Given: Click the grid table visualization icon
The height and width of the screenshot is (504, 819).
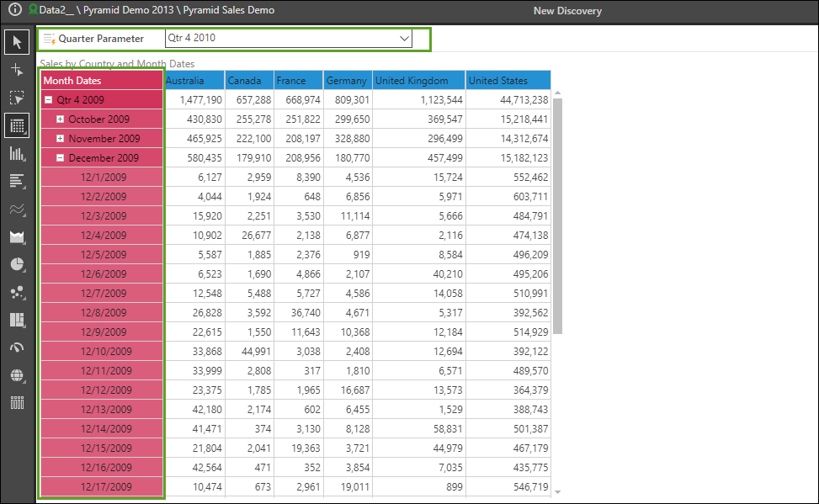Looking at the screenshot, I should (17, 125).
